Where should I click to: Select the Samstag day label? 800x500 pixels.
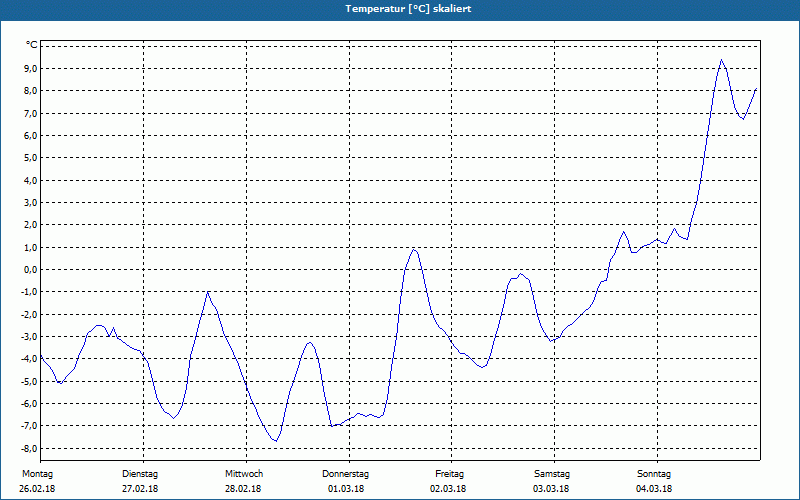(x=552, y=474)
